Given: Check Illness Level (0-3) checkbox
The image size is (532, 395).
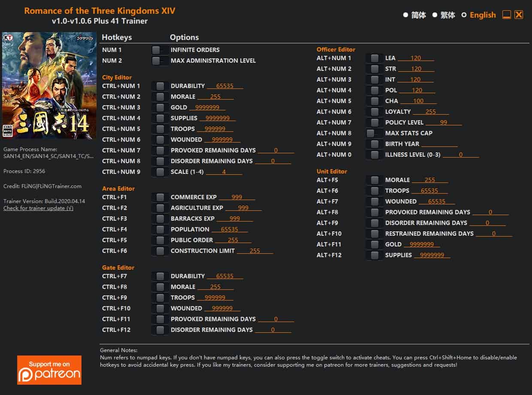Looking at the screenshot, I should 375,155.
